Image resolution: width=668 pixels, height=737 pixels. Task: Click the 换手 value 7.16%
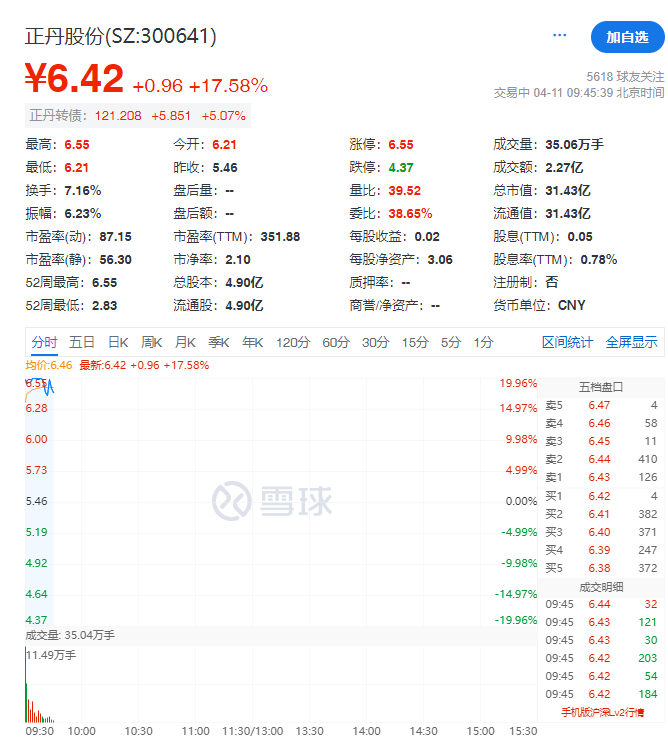(x=83, y=190)
